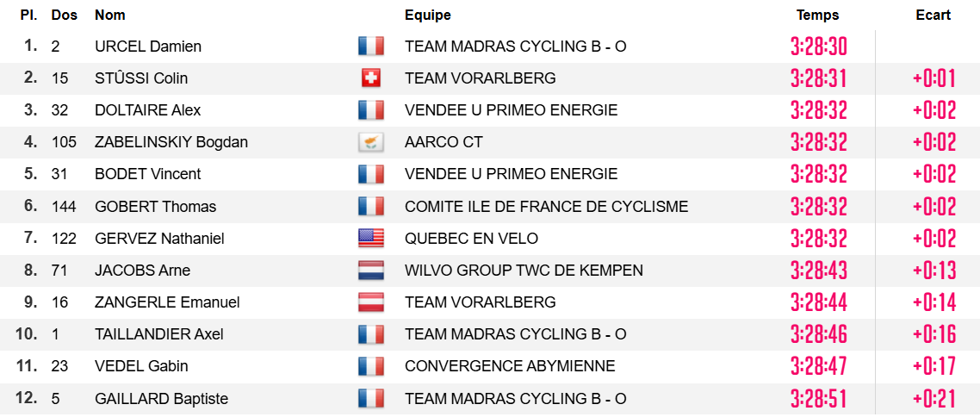Screen dimensions: 980x417
Task: Click the French flag beside URCEL Damien
Action: coord(370,47)
